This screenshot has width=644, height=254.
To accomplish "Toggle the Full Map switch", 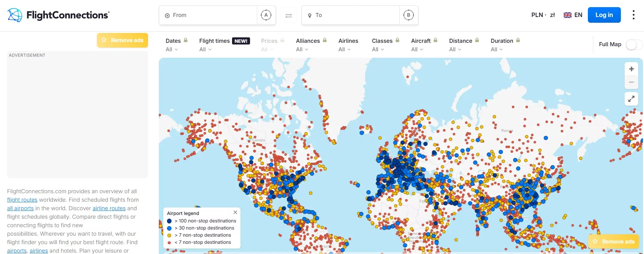I will coord(634,44).
